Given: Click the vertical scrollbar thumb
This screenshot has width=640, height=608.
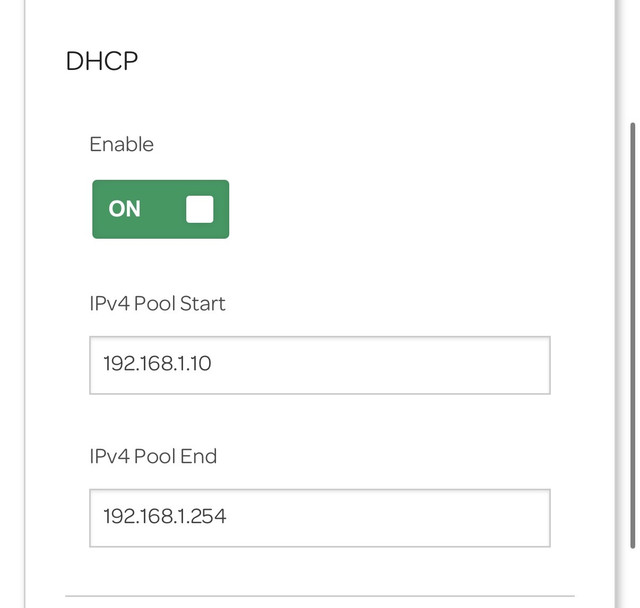Looking at the screenshot, I should [x=633, y=335].
